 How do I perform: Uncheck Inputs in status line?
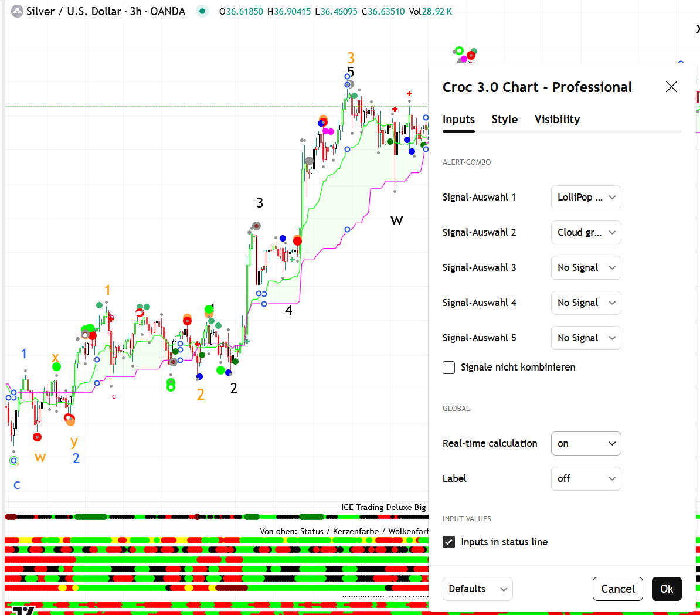tap(449, 542)
